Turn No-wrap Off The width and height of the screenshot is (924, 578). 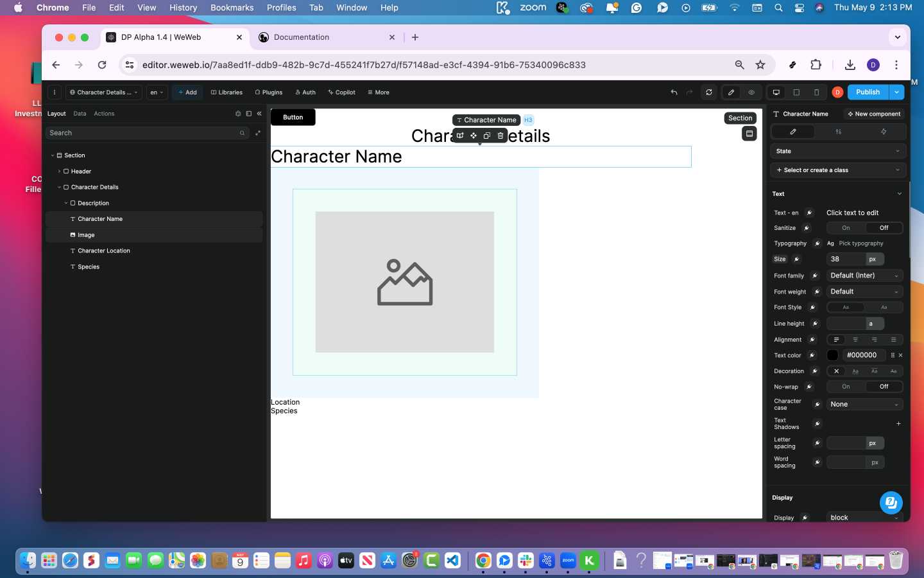pos(884,387)
